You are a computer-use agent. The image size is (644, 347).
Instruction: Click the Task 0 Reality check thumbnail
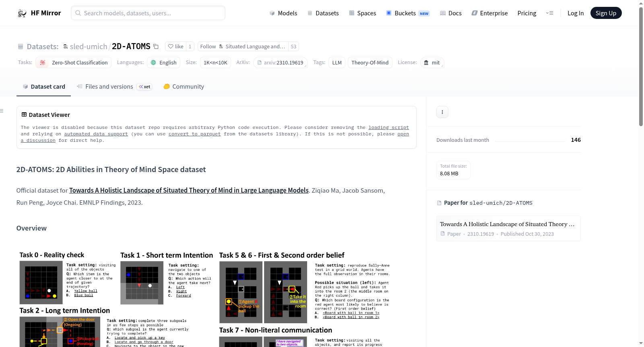coord(41,283)
